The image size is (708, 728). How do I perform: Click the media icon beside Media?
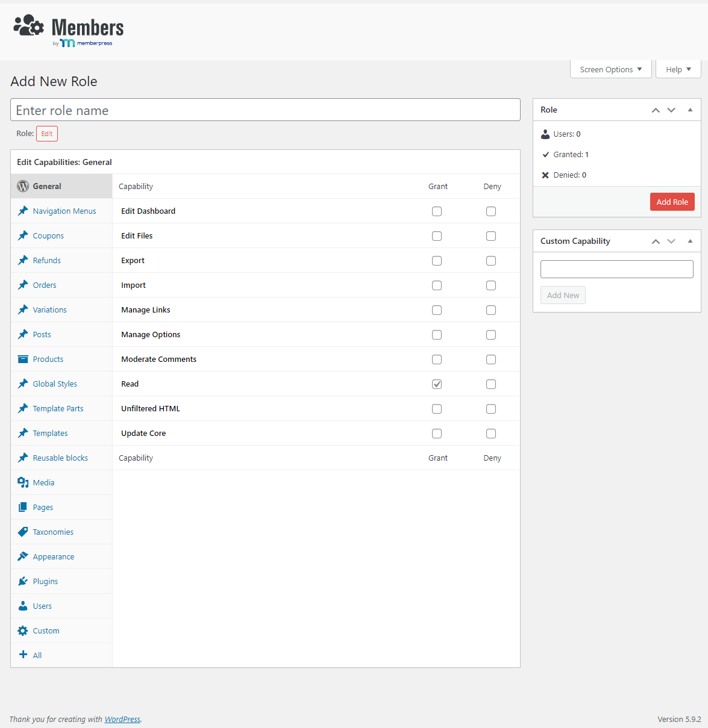pyautogui.click(x=23, y=482)
